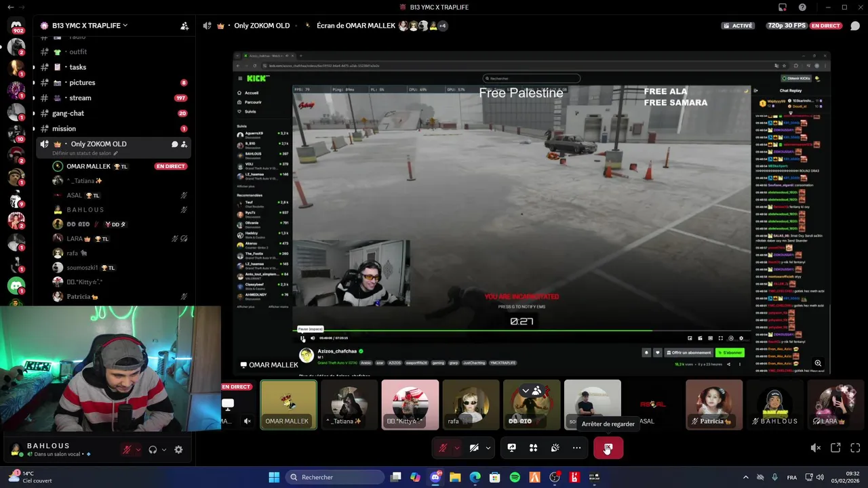Open Discord direct messages home icon
The height and width of the screenshot is (488, 868).
[x=16, y=26]
